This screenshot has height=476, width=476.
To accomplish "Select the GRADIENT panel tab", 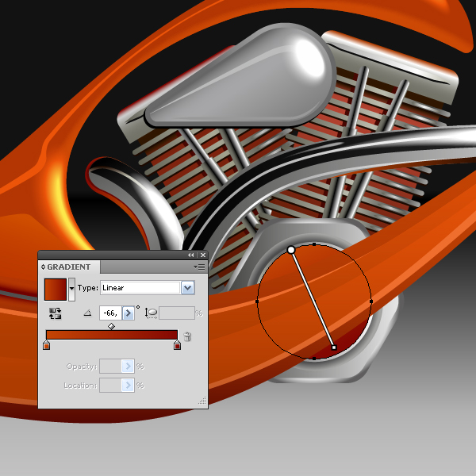I will click(x=69, y=267).
